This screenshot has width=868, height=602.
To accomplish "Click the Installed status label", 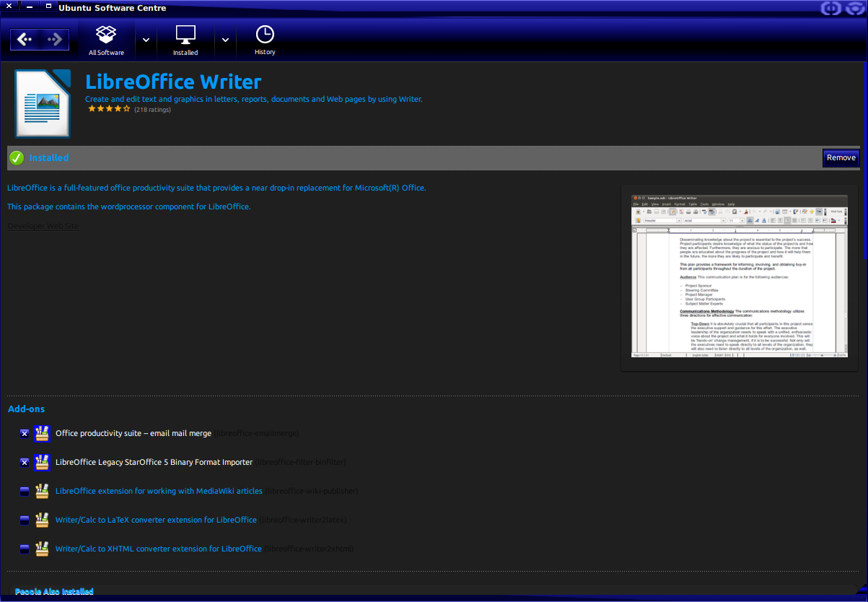I will pyautogui.click(x=49, y=157).
